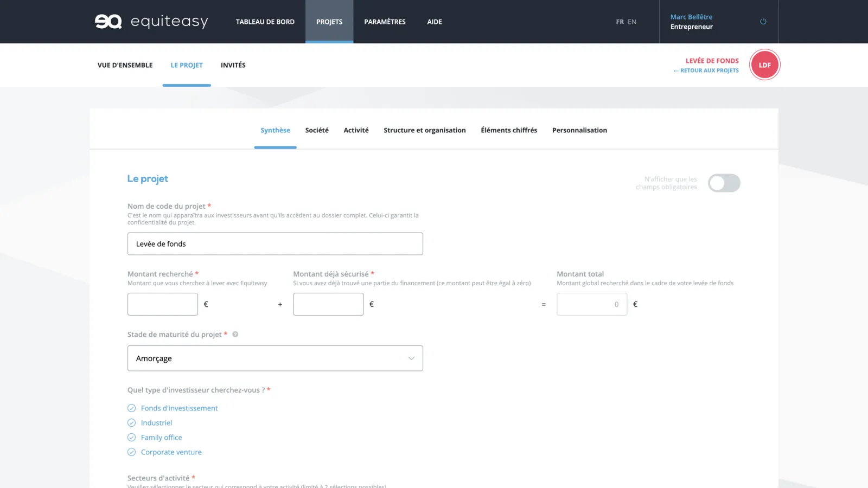Click the Montant recherché input field
The height and width of the screenshot is (488, 868).
163,304
